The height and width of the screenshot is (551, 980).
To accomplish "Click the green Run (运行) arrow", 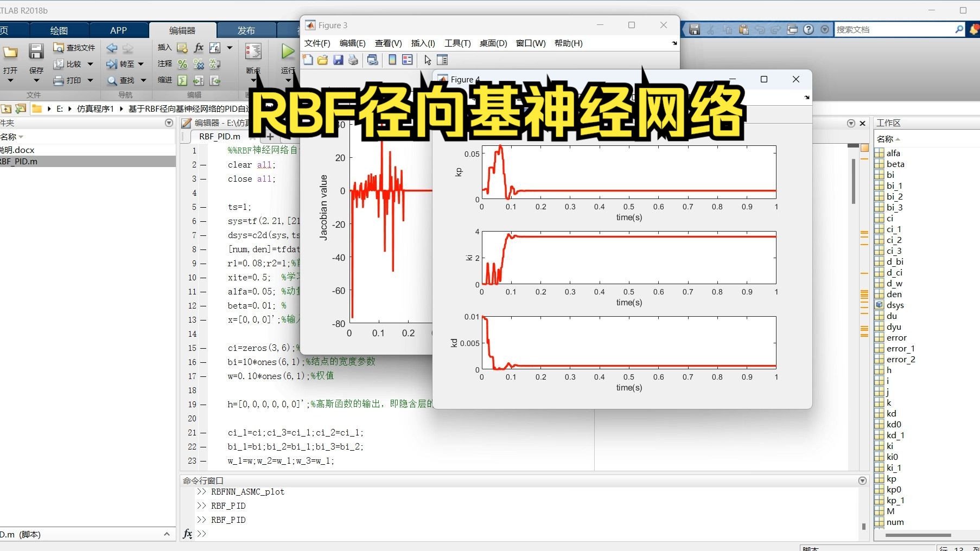I will tap(288, 52).
